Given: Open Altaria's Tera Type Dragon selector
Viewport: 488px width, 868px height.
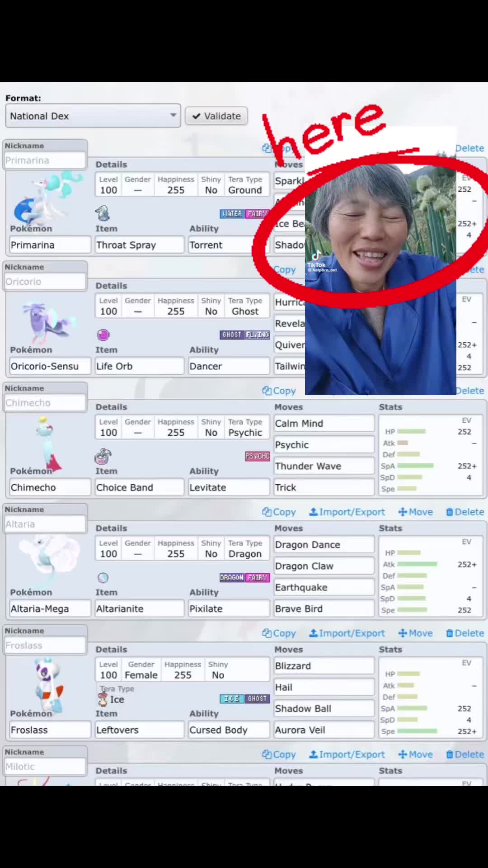Looking at the screenshot, I should (x=245, y=548).
